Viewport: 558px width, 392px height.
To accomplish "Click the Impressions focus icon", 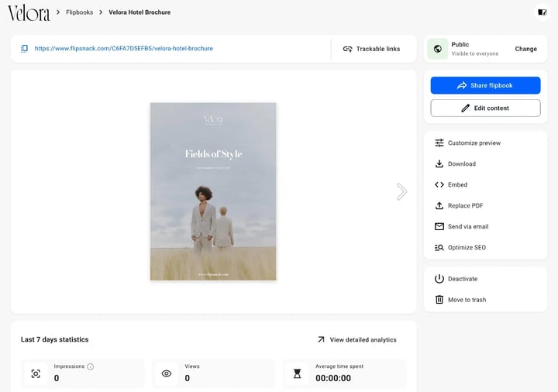I will (x=36, y=374).
